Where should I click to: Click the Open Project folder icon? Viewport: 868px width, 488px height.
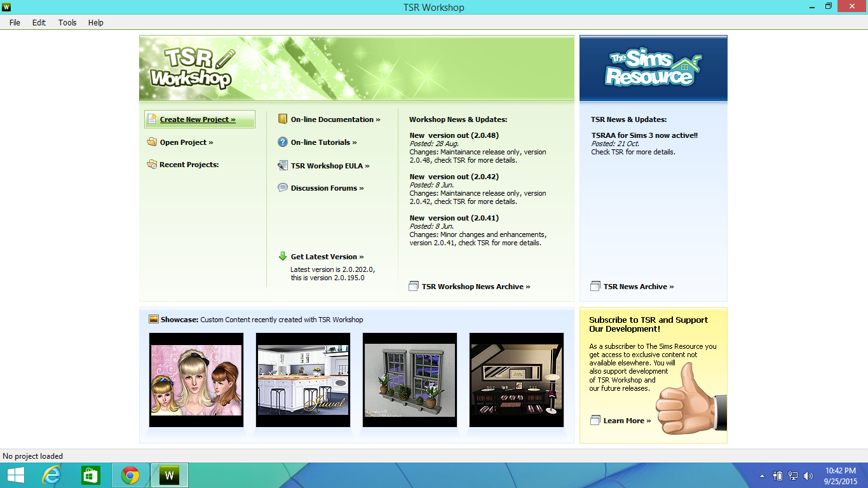tap(152, 142)
